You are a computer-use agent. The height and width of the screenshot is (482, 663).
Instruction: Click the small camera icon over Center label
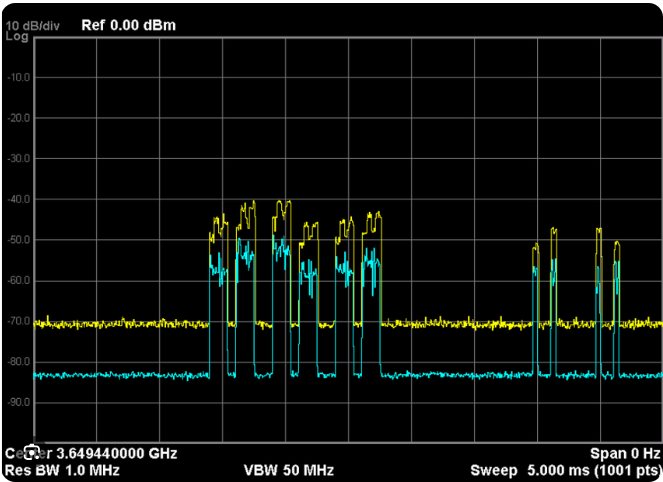pyautogui.click(x=32, y=452)
